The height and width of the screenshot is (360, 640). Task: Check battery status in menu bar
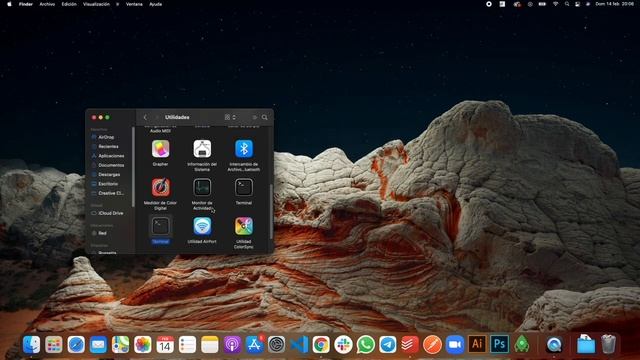click(x=542, y=4)
